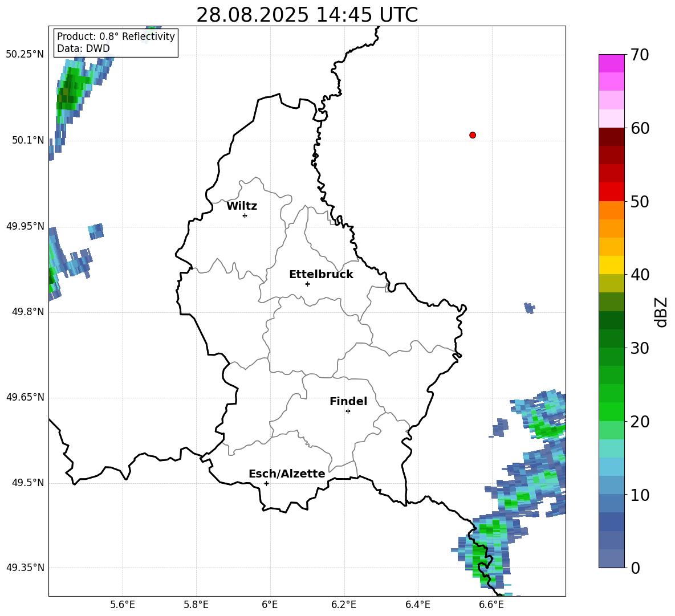Click the 49.5°N latitude label
The height and width of the screenshot is (616, 675).
click(28, 483)
